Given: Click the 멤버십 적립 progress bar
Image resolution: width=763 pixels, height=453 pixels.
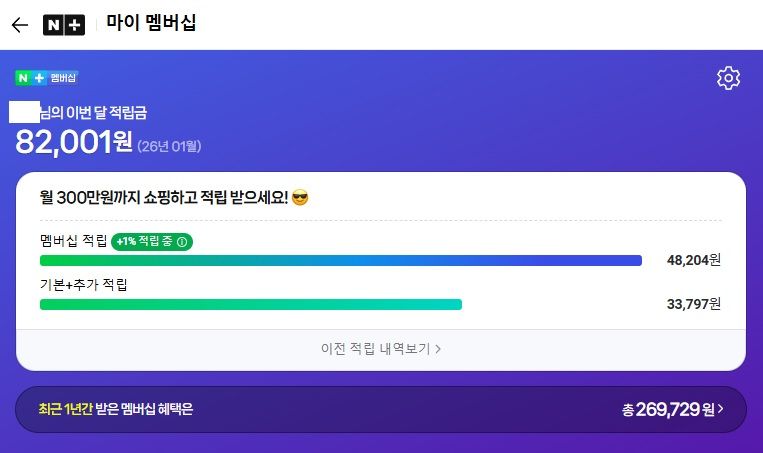Looking at the screenshot, I should pos(340,261).
